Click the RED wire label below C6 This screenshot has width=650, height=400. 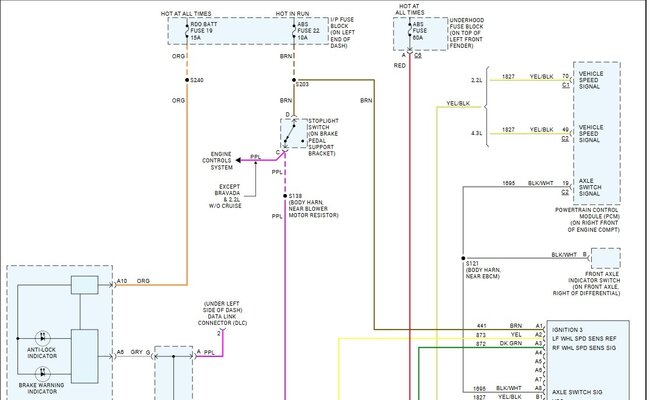click(400, 65)
